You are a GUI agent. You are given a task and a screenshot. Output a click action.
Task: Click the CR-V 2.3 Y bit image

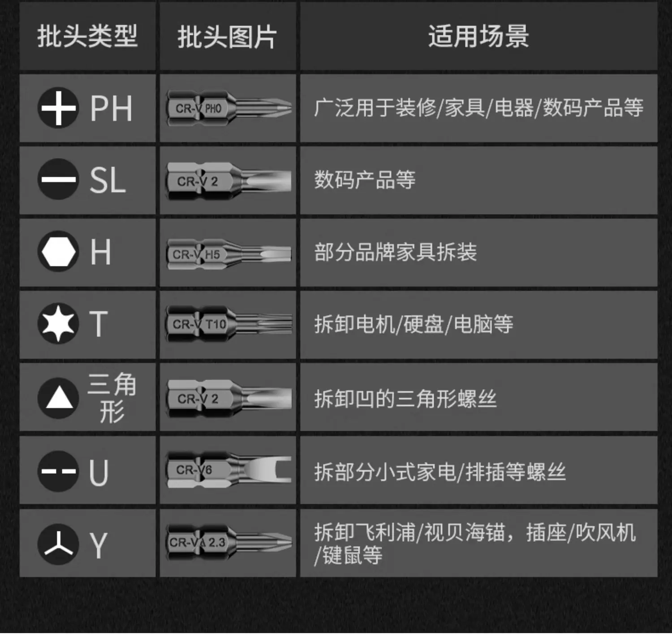228,542
